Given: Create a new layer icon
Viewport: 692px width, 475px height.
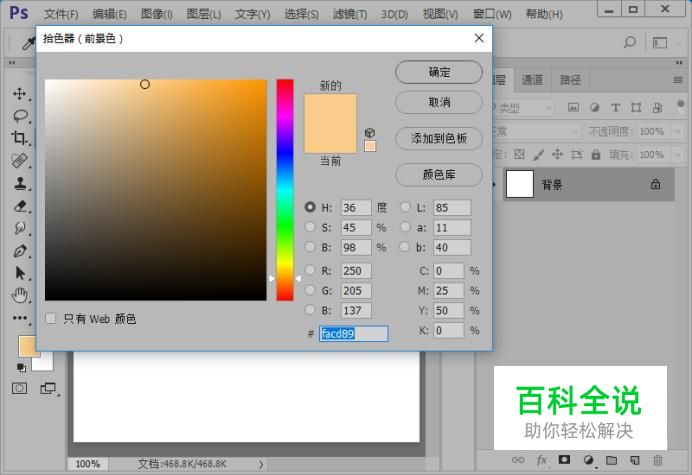Looking at the screenshot, I should [x=635, y=460].
